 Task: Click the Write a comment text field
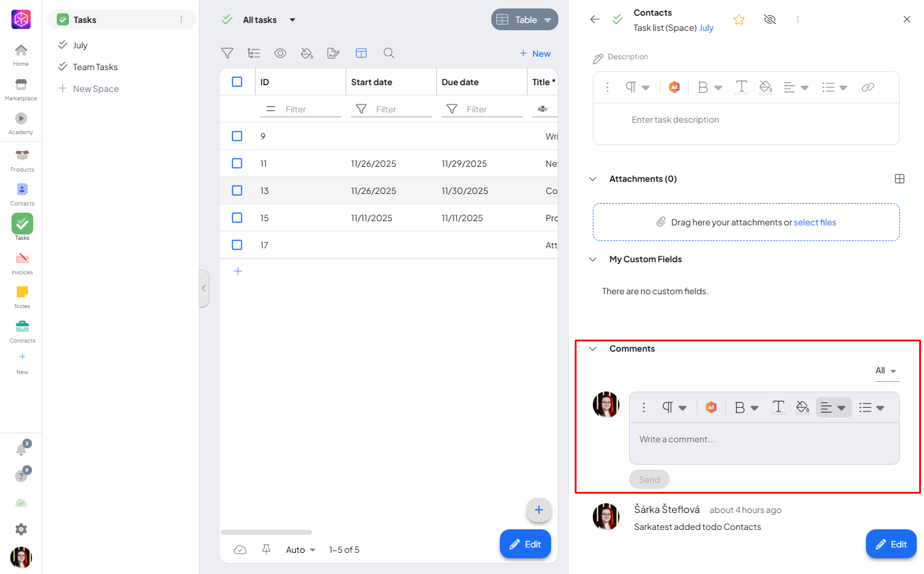(764, 440)
